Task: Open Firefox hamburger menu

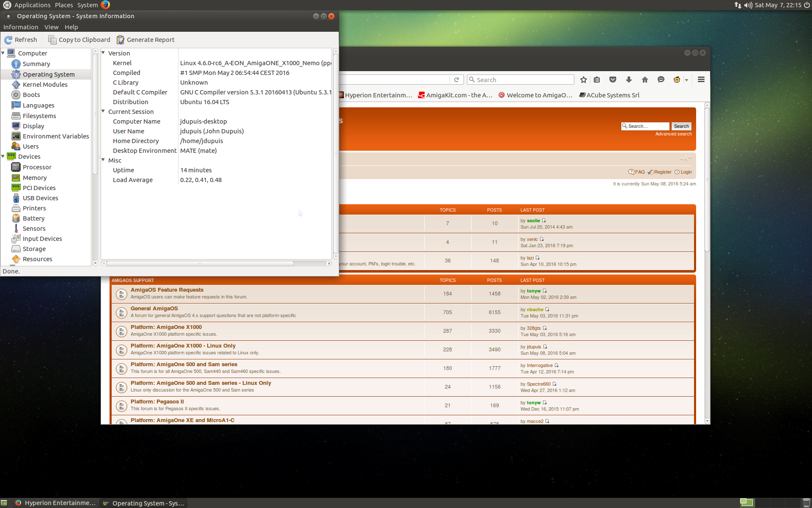Action: click(701, 80)
